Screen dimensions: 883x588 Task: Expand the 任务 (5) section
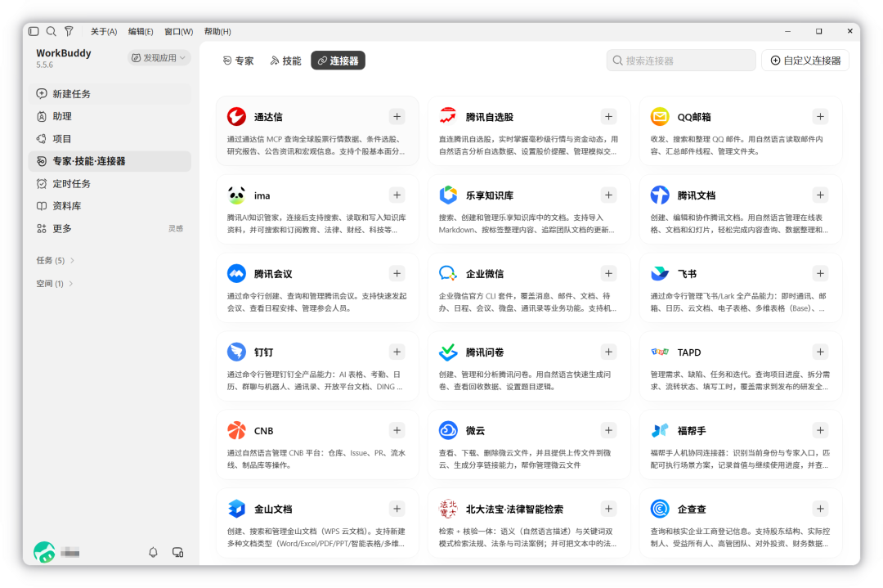tap(56, 261)
